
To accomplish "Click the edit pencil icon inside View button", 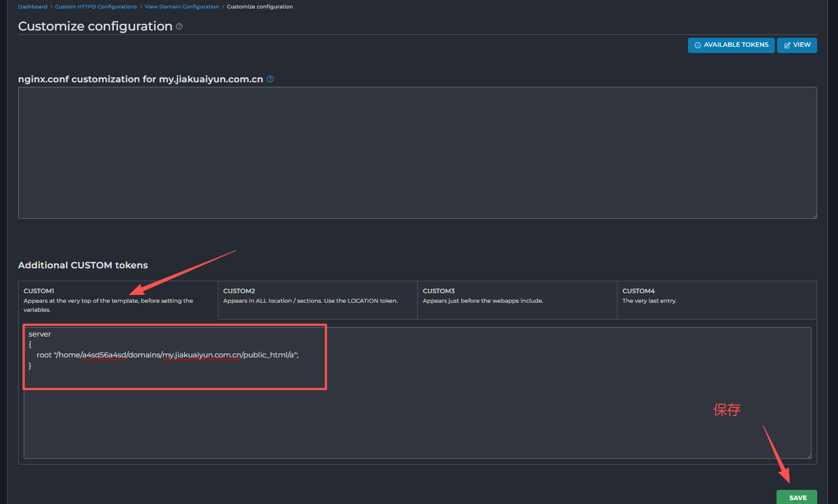I will pyautogui.click(x=787, y=45).
